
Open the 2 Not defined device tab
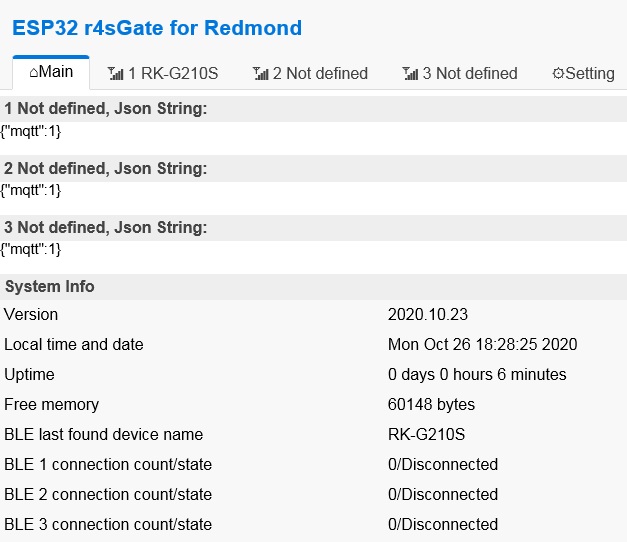click(x=320, y=74)
